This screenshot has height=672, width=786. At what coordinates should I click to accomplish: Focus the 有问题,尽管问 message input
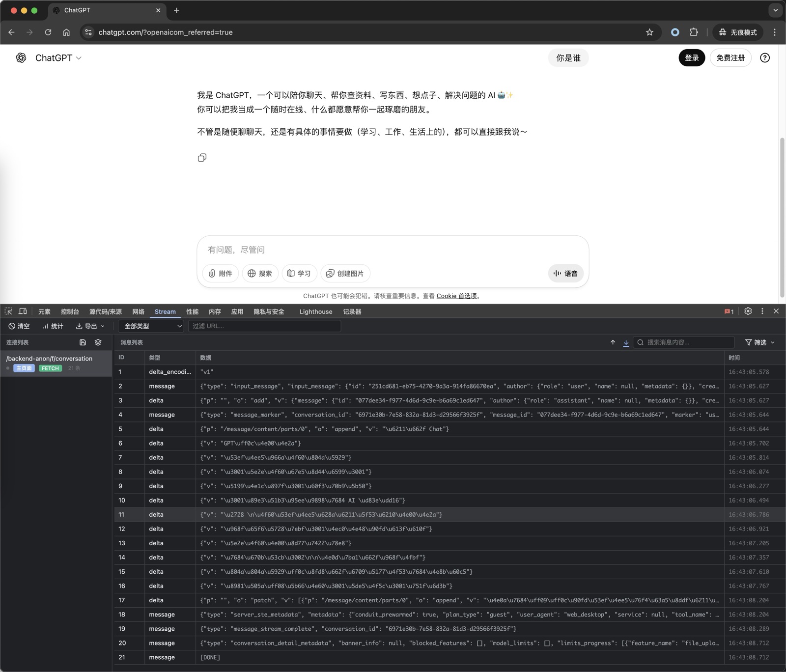tap(393, 250)
